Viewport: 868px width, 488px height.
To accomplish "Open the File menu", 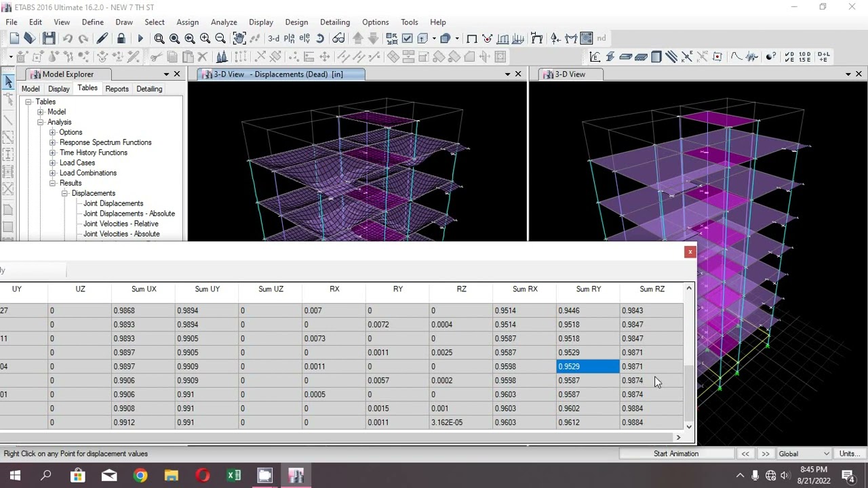I will [12, 22].
